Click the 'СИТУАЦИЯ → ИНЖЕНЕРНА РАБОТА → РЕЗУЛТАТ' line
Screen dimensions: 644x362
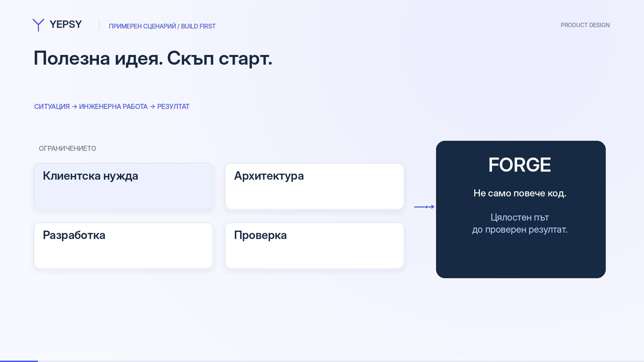112,107
